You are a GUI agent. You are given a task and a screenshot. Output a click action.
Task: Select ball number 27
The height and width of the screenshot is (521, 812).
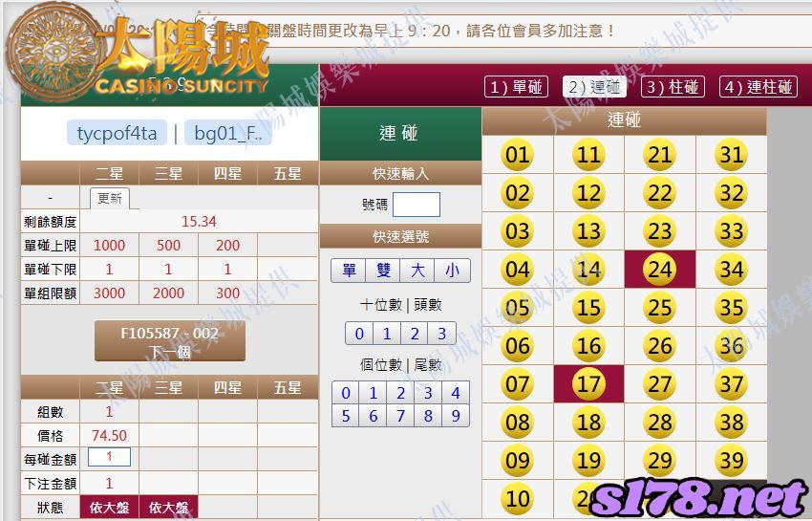[x=660, y=384]
